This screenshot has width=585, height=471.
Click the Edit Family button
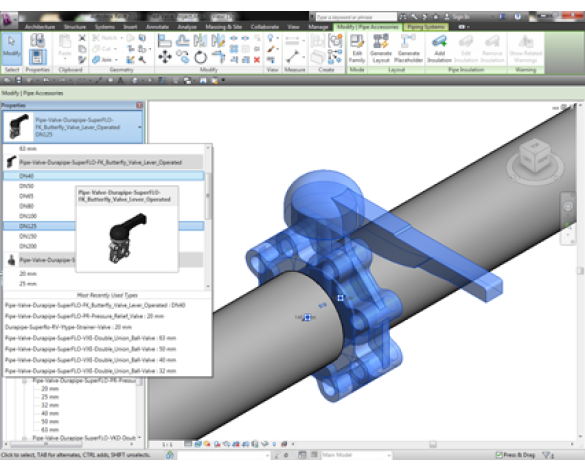pos(357,49)
